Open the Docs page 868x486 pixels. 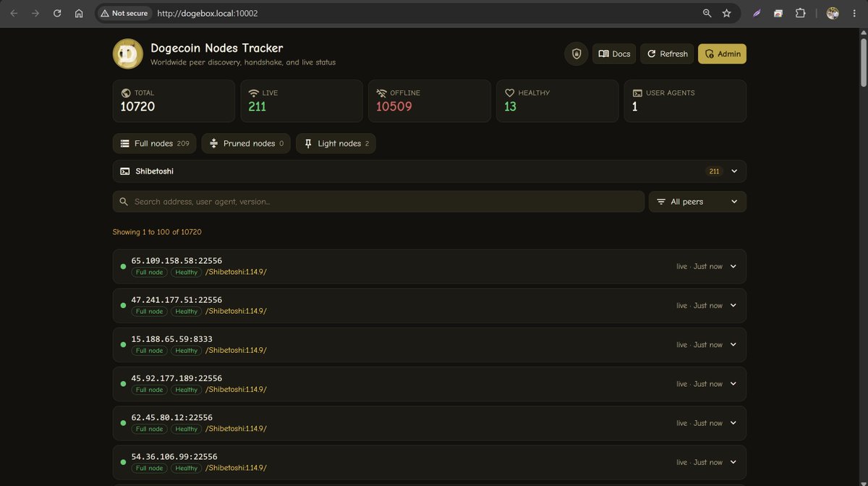614,54
